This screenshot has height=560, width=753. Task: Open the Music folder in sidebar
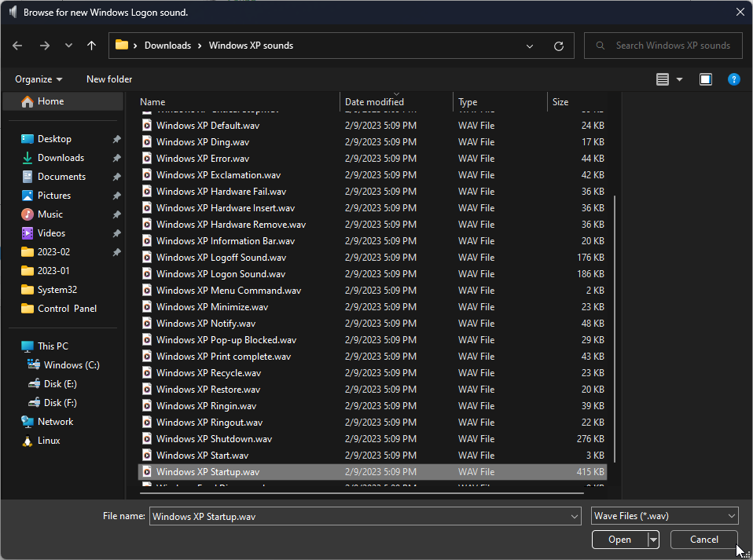tap(50, 214)
